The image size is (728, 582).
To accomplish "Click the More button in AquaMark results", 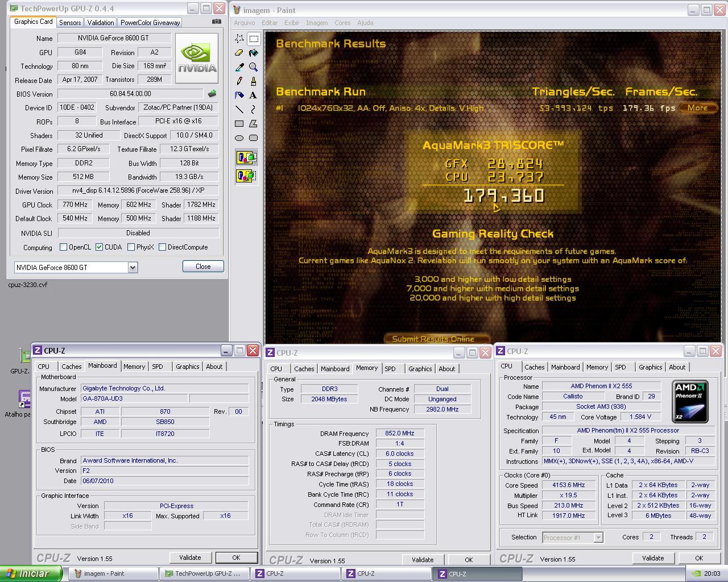I will click(x=698, y=107).
